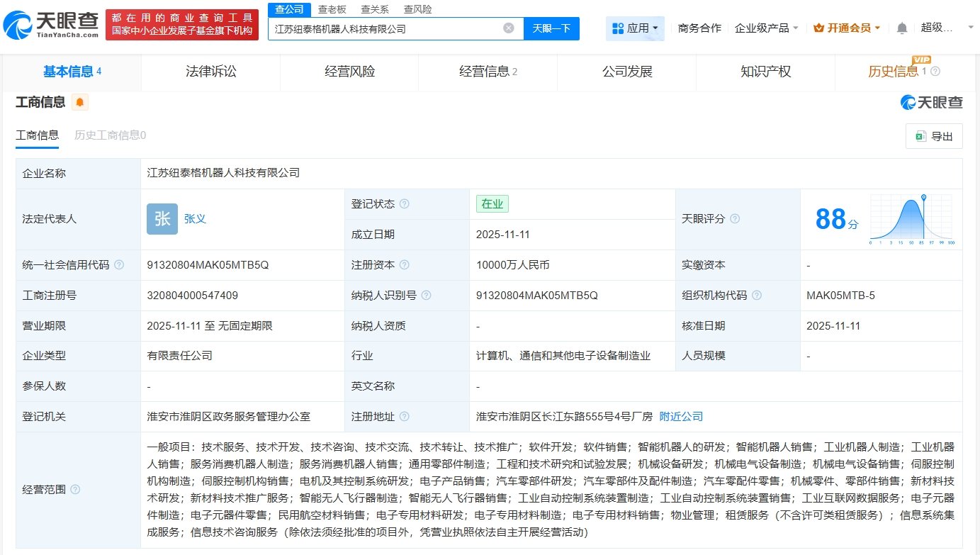Click help icon next to 天眼评分
Viewport: 980px width, 555px height.
(735, 219)
